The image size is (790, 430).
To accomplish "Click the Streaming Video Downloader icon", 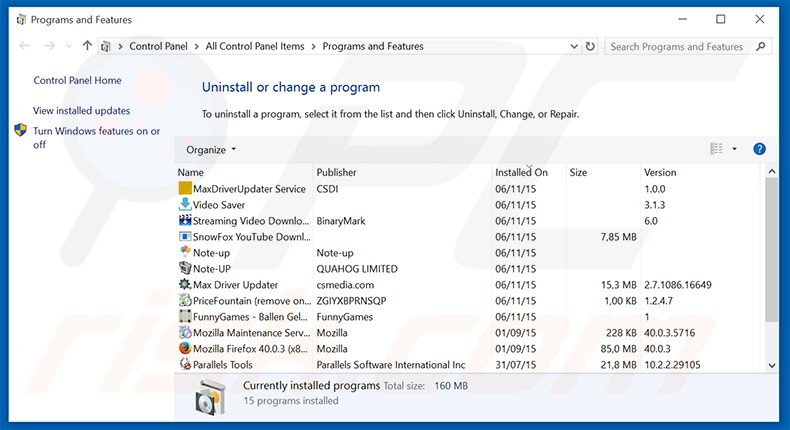I will (x=185, y=220).
